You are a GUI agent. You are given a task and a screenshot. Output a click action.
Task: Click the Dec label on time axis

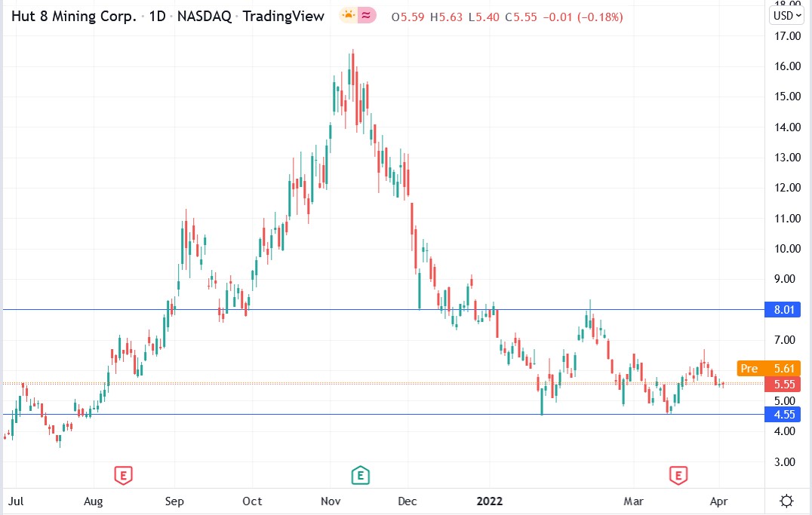click(x=408, y=501)
